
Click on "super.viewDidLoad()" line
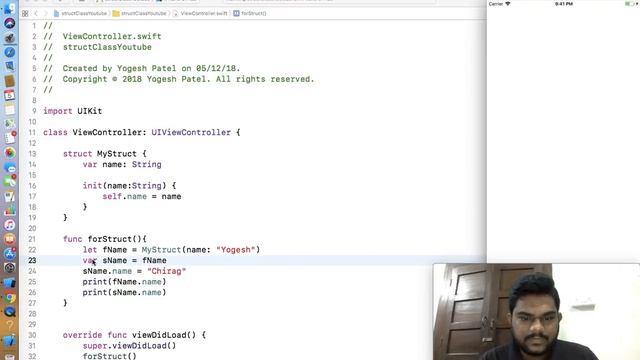point(129,346)
